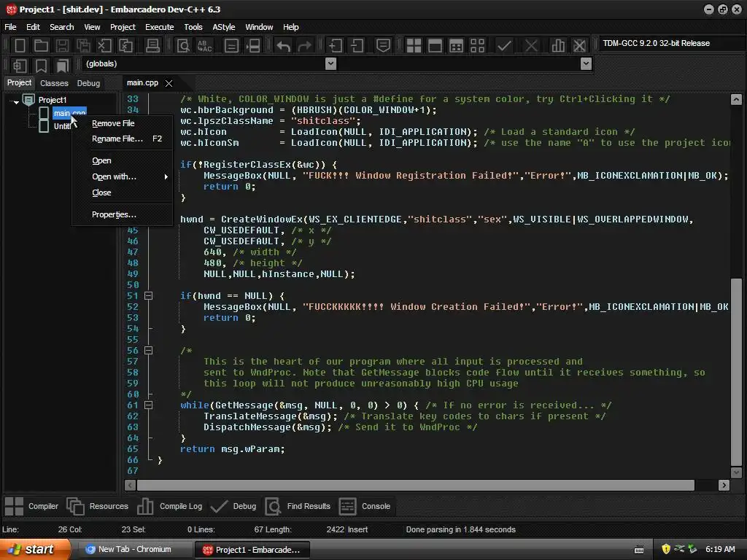The width and height of the screenshot is (747, 560).
Task: Click the Delete Profiling Information icon
Action: pos(579,46)
